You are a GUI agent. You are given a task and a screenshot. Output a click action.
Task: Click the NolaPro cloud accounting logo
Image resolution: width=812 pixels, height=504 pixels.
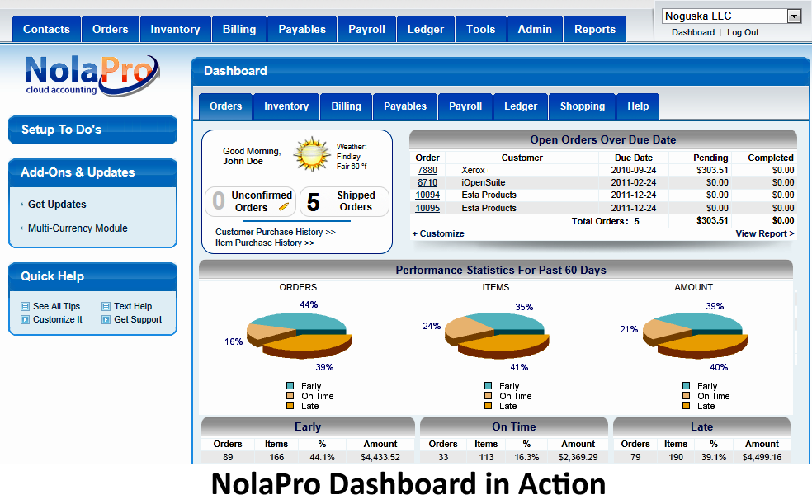pyautogui.click(x=90, y=75)
